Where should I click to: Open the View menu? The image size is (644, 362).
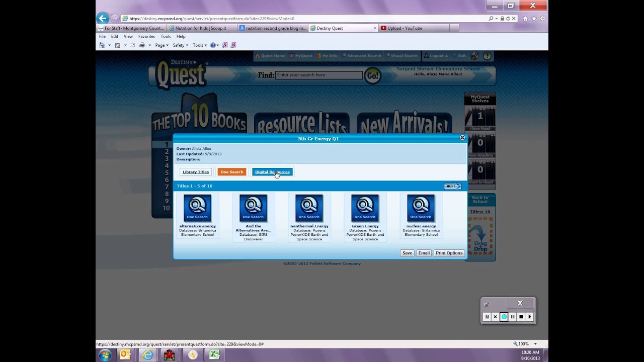click(x=128, y=36)
